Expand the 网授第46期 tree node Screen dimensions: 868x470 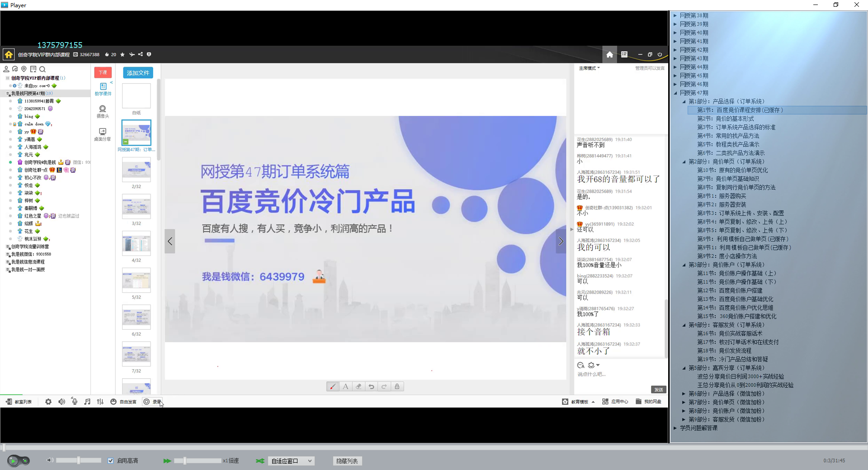[675, 84]
